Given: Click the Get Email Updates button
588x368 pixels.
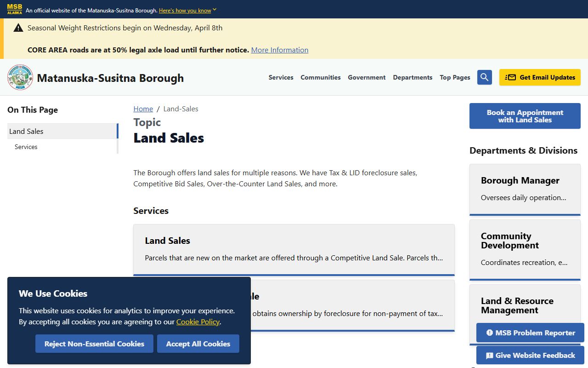Looking at the screenshot, I should tap(540, 77).
